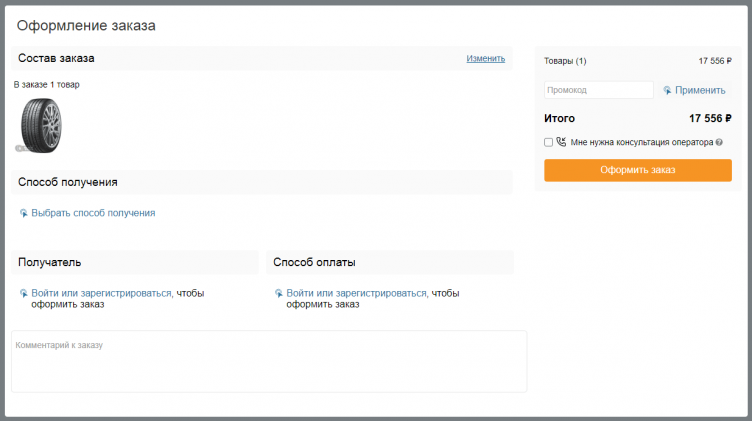752x421 pixels.
Task: Click the 'Способ получения' section header
Action: (x=68, y=182)
